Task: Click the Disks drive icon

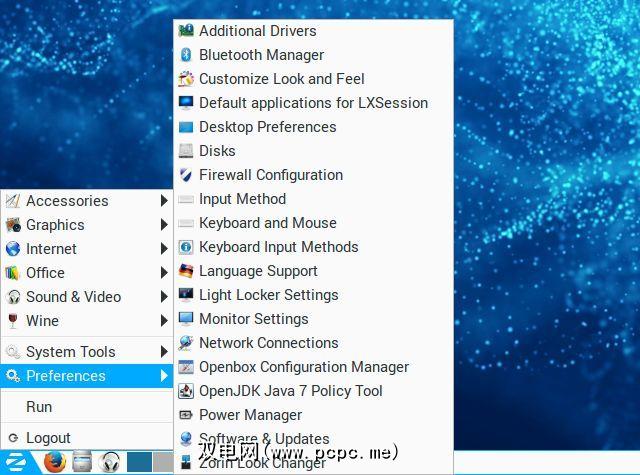Action: click(x=186, y=151)
